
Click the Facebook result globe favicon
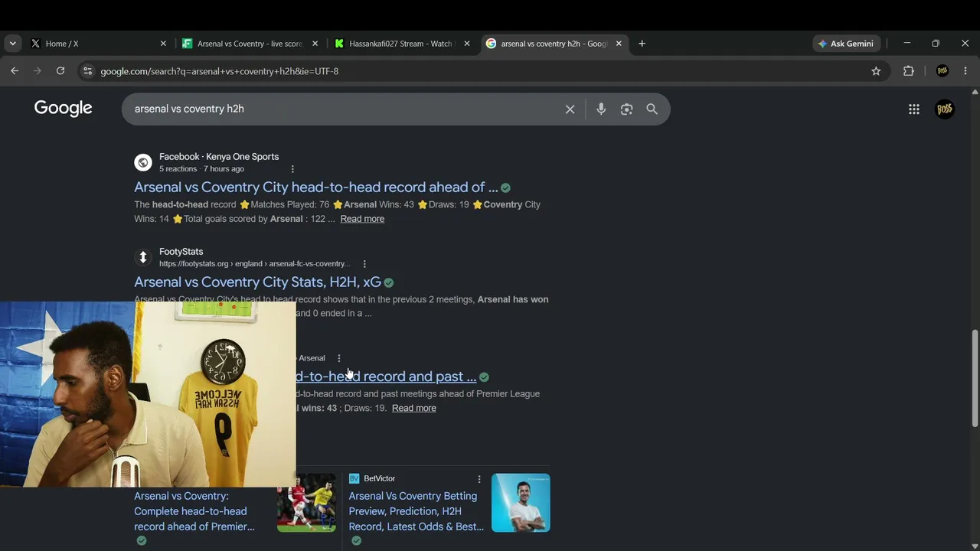click(143, 162)
